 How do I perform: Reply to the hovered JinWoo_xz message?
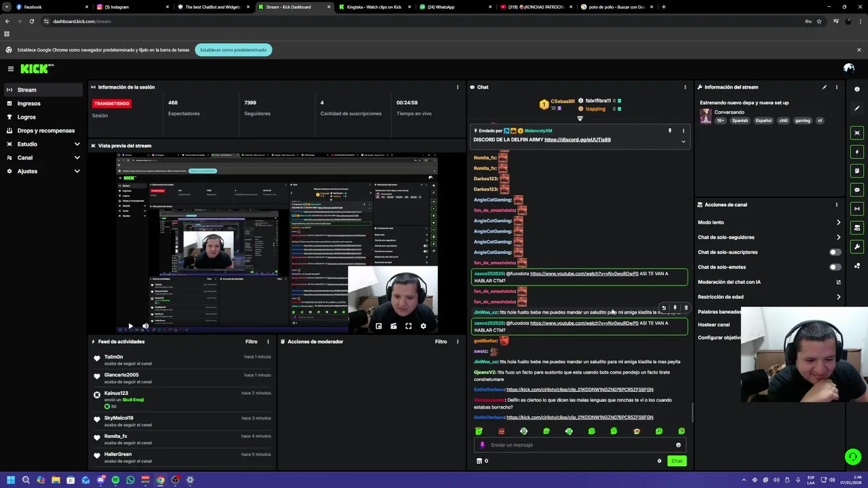click(x=664, y=308)
